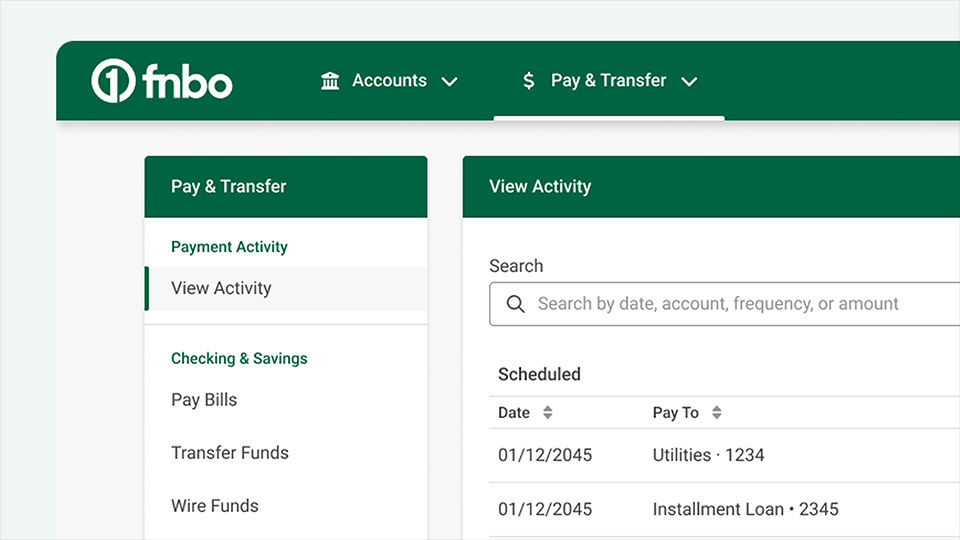Click the fnbo logo
This screenshot has height=540, width=960.
click(162, 80)
